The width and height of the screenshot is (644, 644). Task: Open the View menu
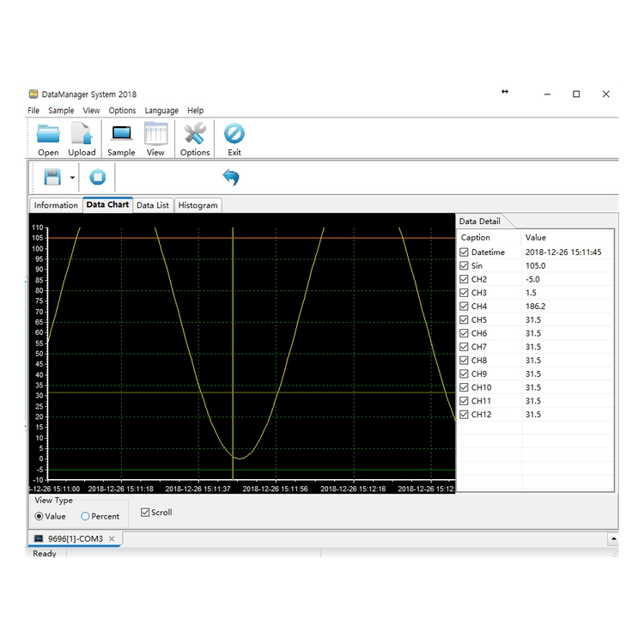91,111
